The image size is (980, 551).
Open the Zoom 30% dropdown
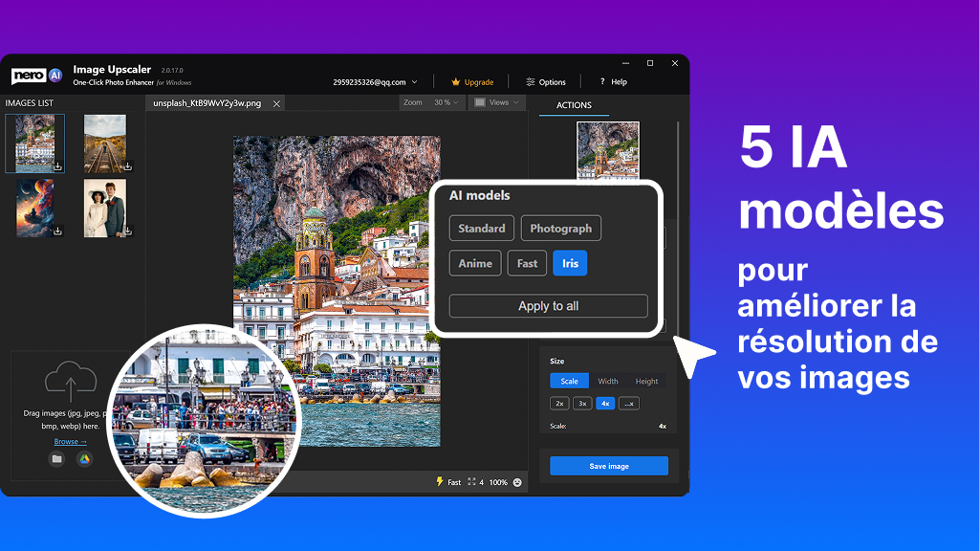pyautogui.click(x=446, y=102)
